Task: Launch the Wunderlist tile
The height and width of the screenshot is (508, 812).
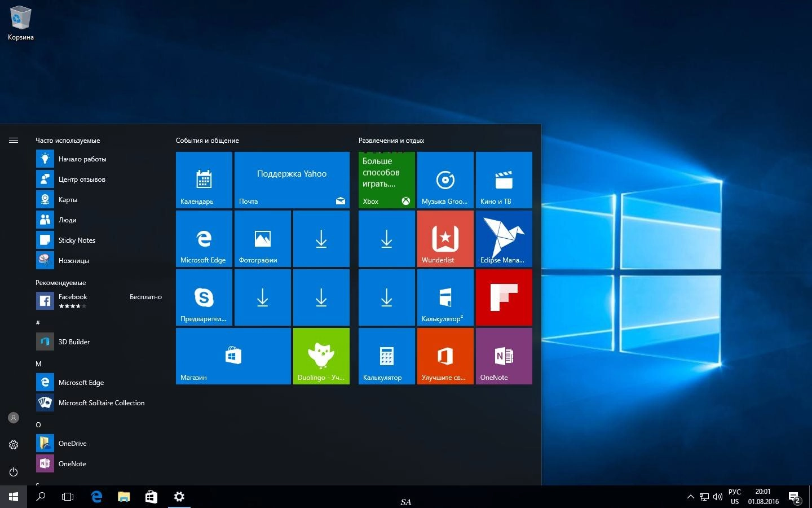Action: tap(445, 239)
